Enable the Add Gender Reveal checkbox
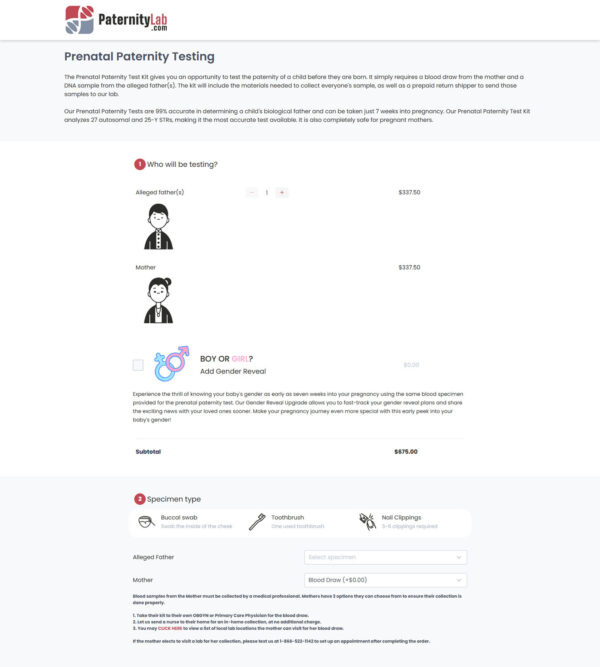Image resolution: width=600 pixels, height=667 pixels. (138, 365)
